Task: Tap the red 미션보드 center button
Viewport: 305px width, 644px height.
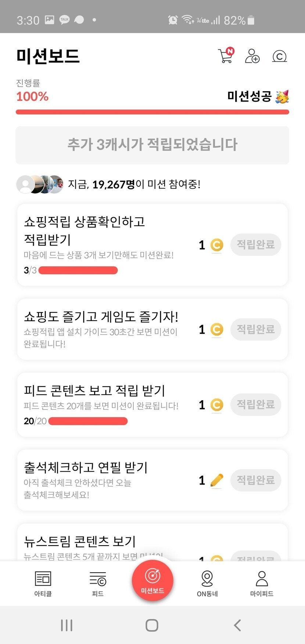Action: click(152, 580)
